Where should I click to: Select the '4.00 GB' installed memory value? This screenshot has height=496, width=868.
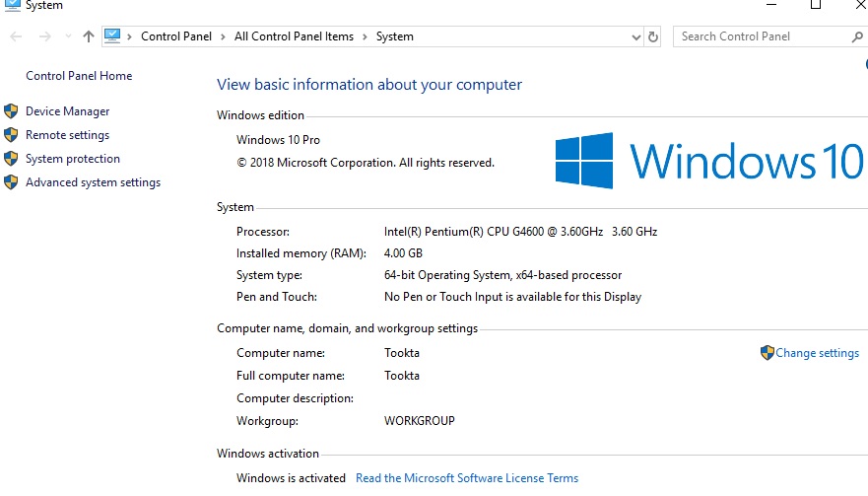(x=403, y=253)
